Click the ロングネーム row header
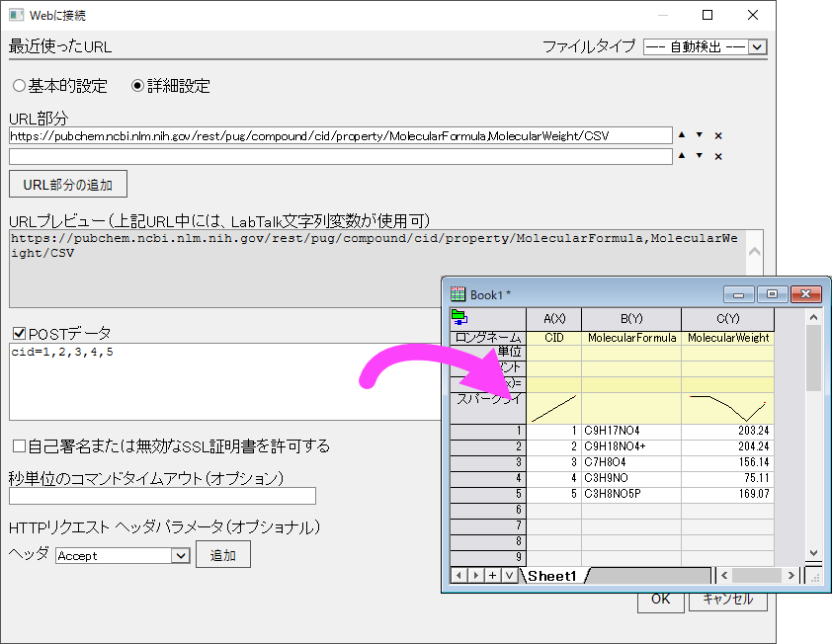Image resolution: width=832 pixels, height=644 pixels. click(487, 338)
